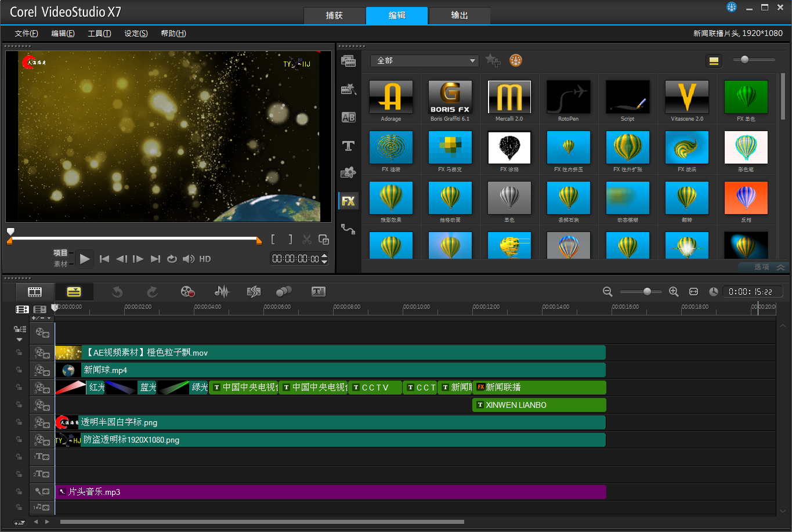The image size is (792, 532).
Task: Open the 编辑(E) menu
Action: 63,34
